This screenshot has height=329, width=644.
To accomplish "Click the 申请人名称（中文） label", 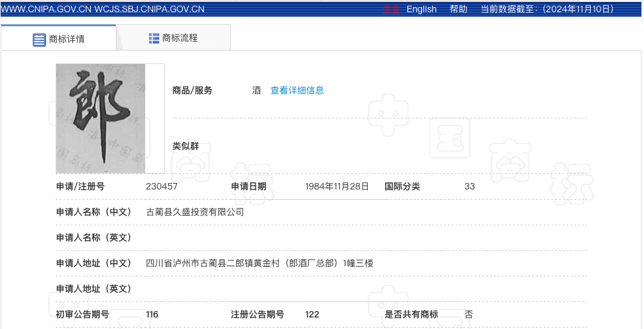I will tap(93, 212).
